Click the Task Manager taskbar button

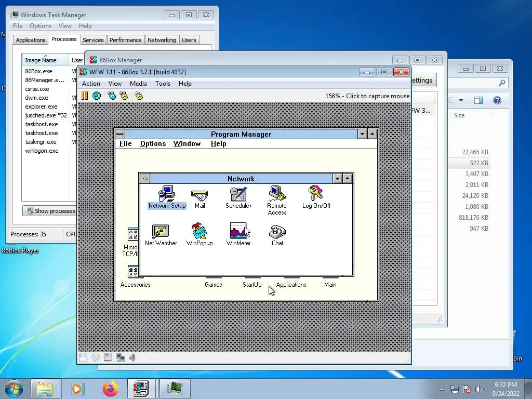pos(175,389)
